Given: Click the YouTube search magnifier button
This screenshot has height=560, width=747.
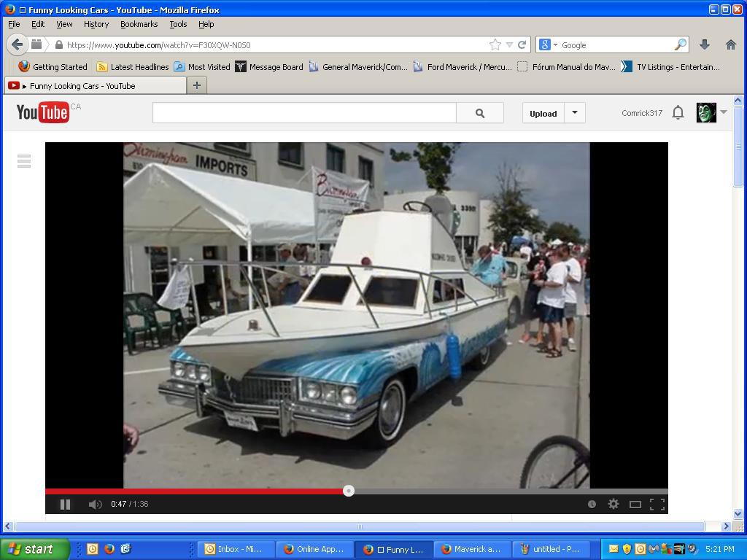Looking at the screenshot, I should (480, 113).
